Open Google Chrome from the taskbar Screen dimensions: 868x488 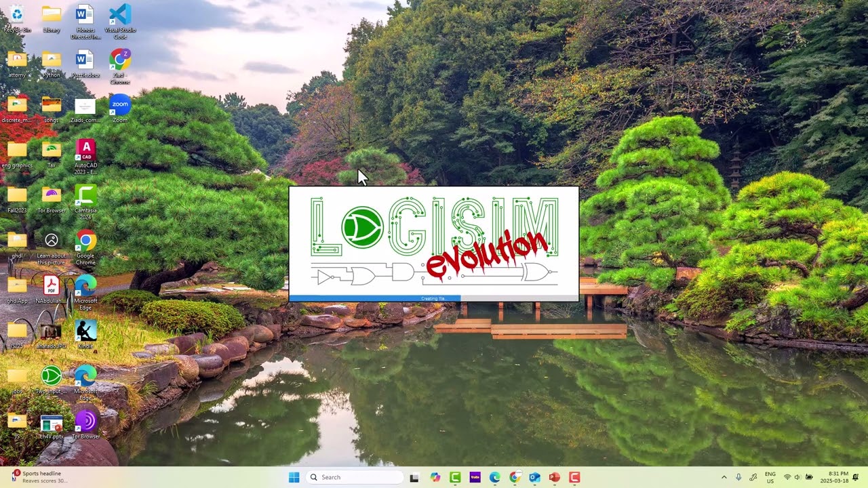515,477
